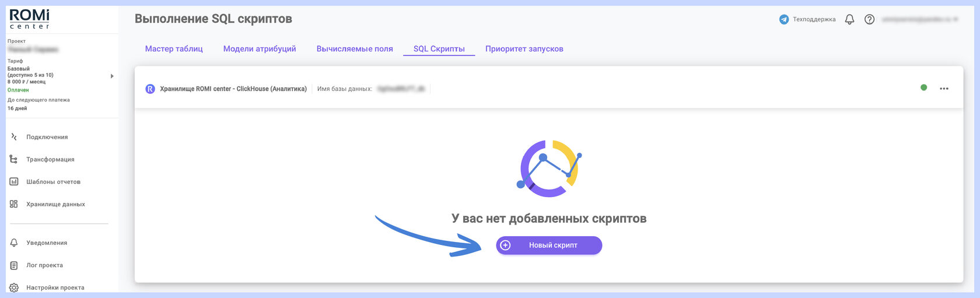Click the Хранилище данных grid icon
The image size is (980, 298).
pyautogui.click(x=14, y=204)
